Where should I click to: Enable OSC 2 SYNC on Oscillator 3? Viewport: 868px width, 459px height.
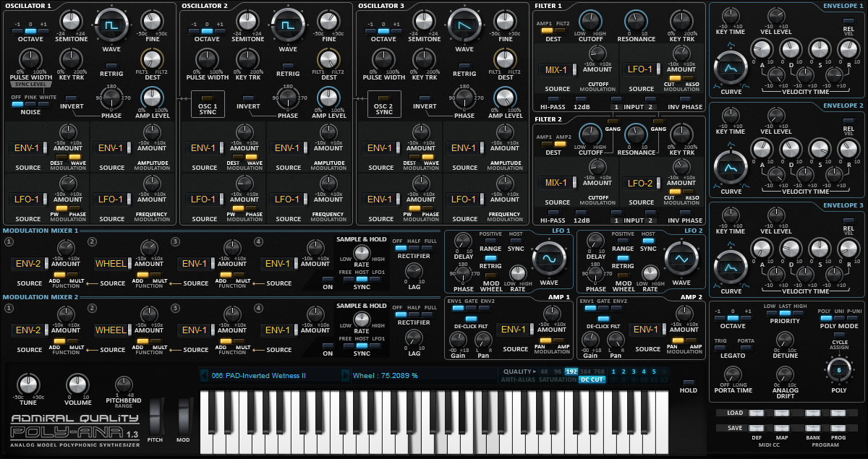pyautogui.click(x=384, y=98)
